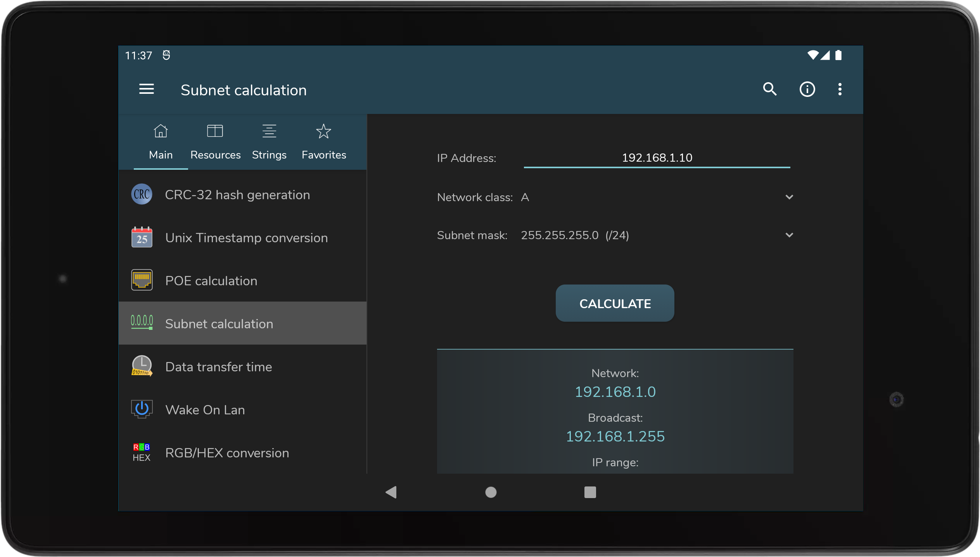Switch to the Resources tab
Screen dimensions: 980x557
[215, 142]
